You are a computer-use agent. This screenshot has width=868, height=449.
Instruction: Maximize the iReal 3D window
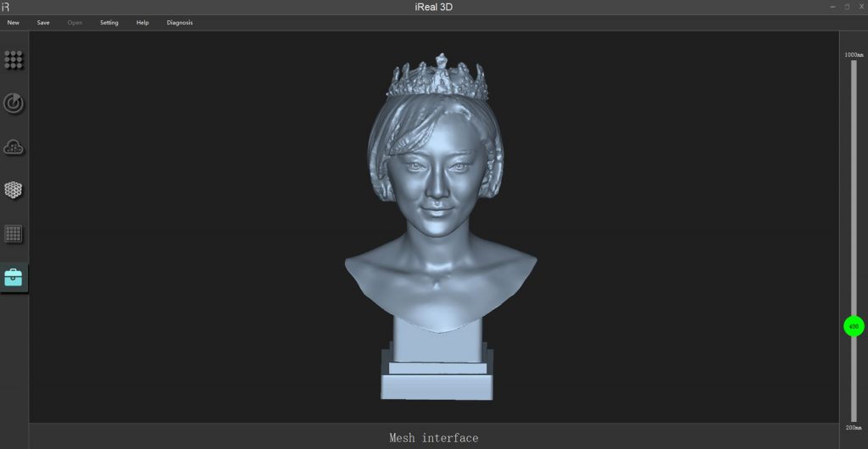847,7
